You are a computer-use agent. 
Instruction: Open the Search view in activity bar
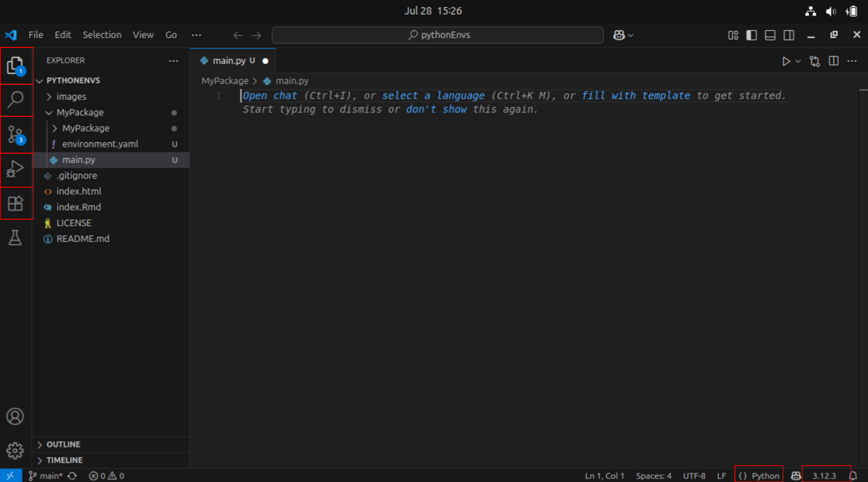16,100
